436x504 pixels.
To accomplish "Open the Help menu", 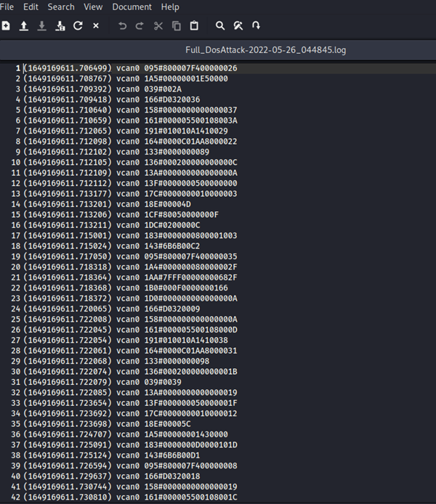I will [x=170, y=7].
